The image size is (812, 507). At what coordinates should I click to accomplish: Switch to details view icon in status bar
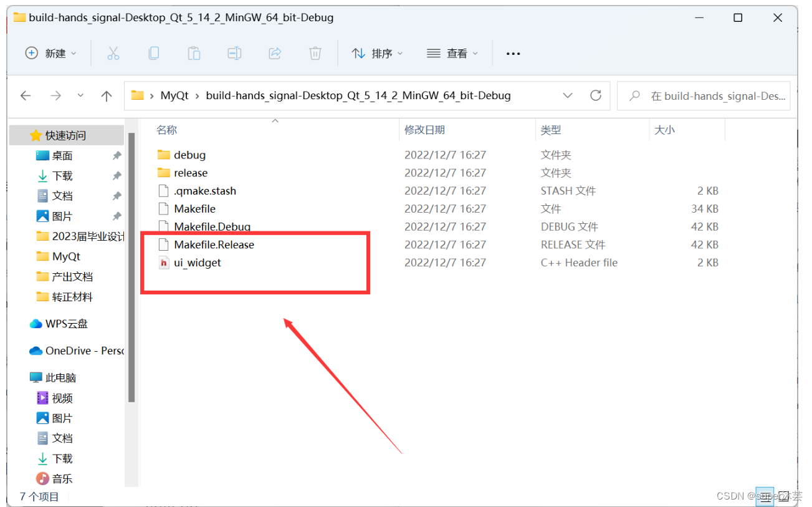point(764,496)
